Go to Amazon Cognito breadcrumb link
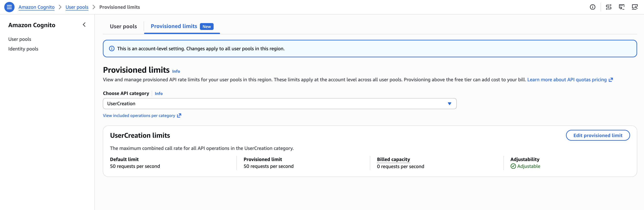 tap(37, 7)
